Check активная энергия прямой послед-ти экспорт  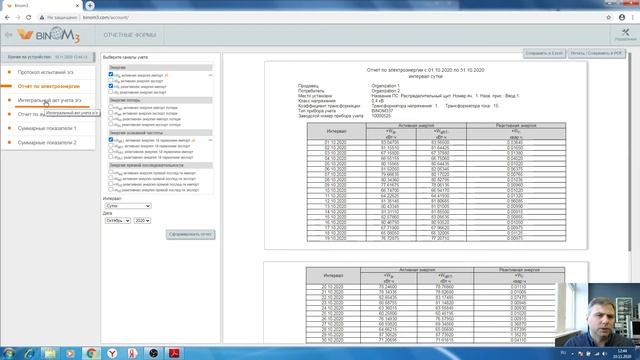(x=111, y=178)
